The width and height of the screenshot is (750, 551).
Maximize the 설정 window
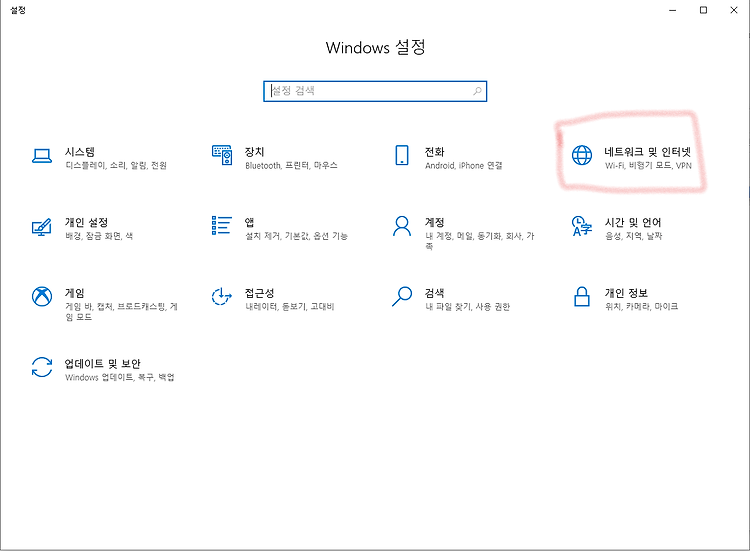pos(703,10)
